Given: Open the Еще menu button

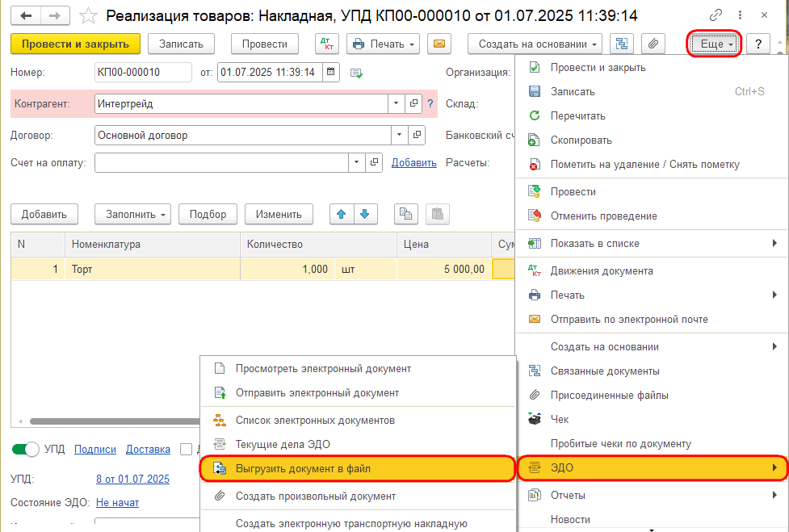Looking at the screenshot, I should coord(714,44).
